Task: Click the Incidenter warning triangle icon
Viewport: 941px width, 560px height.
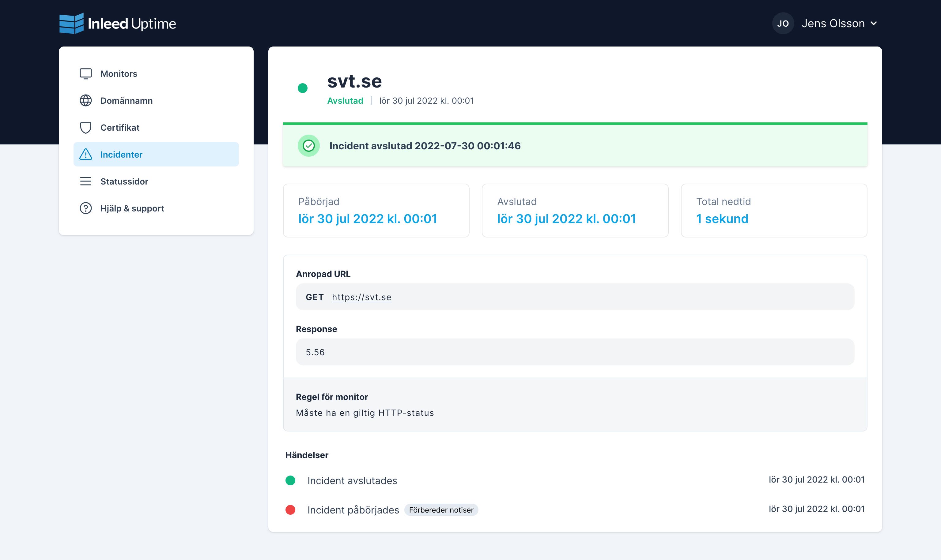Action: click(x=86, y=154)
